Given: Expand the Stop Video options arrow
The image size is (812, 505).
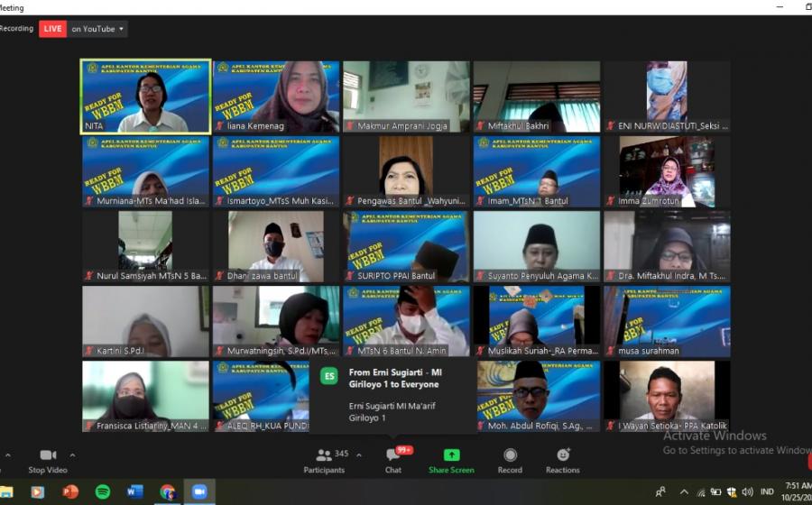Looking at the screenshot, I should point(72,455).
